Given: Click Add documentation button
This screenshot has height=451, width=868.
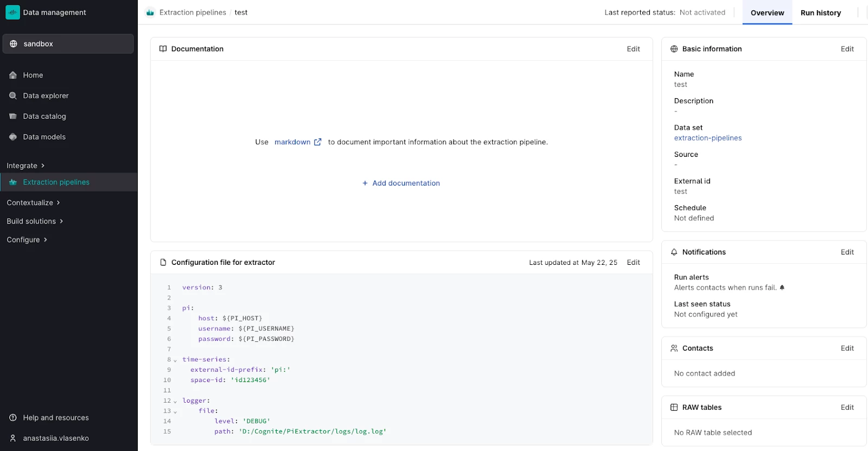Looking at the screenshot, I should pyautogui.click(x=401, y=183).
